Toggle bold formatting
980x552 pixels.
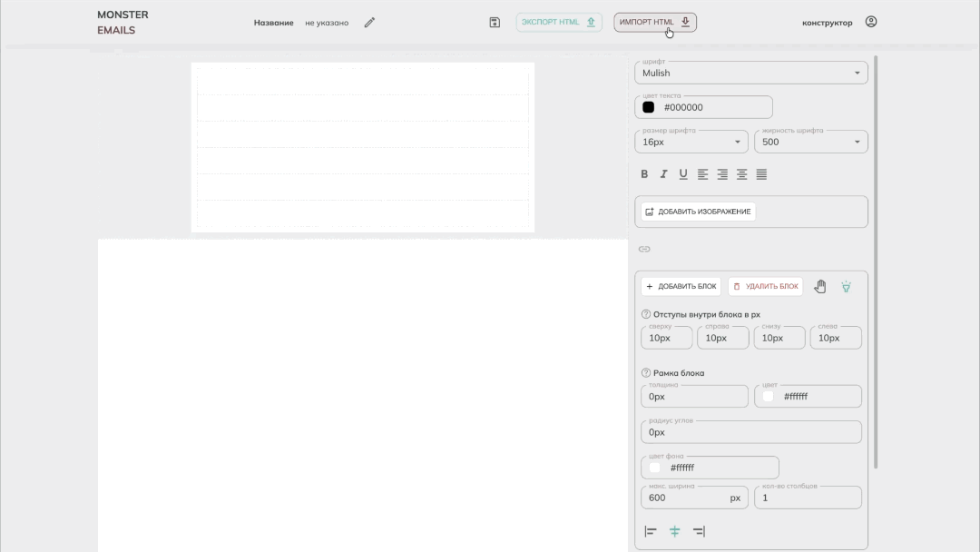coord(644,174)
